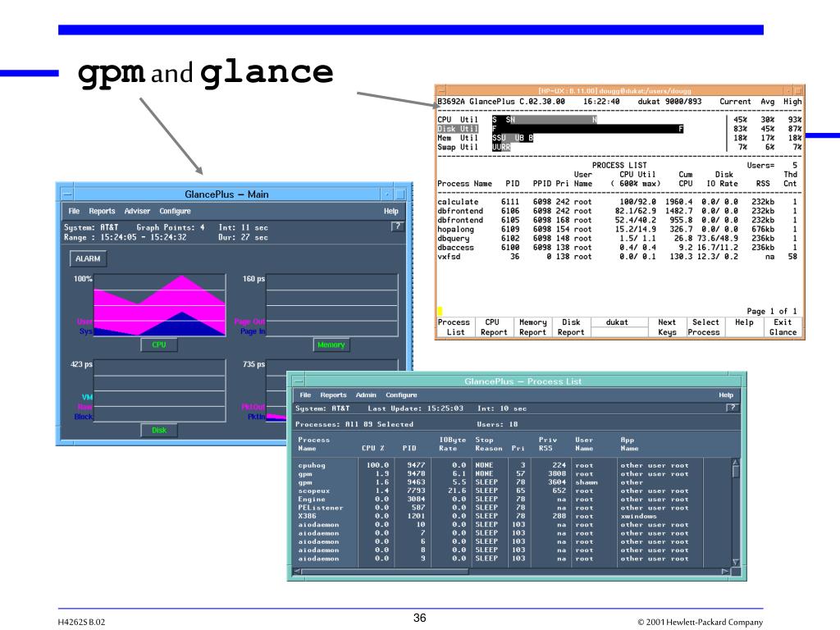The height and width of the screenshot is (630, 840).
Task: Click the dbaccess process row in glance
Action: (617, 248)
